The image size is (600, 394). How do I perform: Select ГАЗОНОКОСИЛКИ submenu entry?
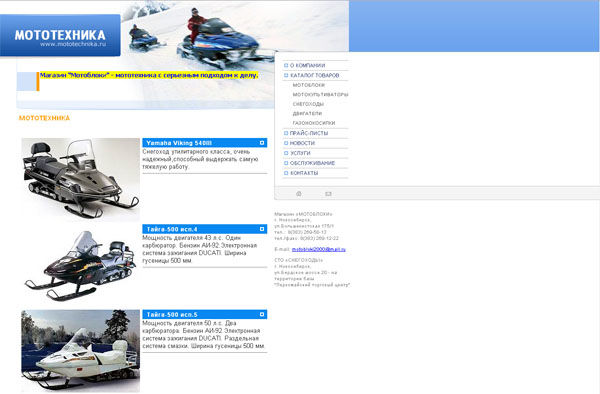(314, 123)
